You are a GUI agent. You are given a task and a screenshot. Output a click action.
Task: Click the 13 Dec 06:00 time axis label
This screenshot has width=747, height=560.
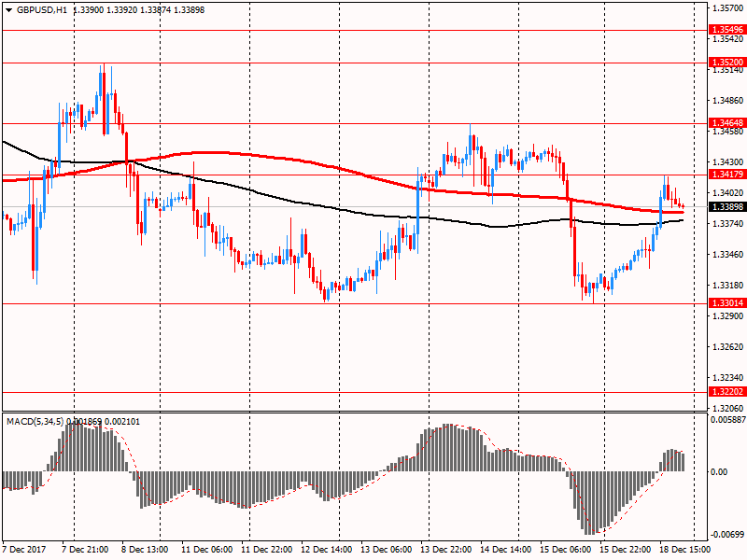(386, 549)
